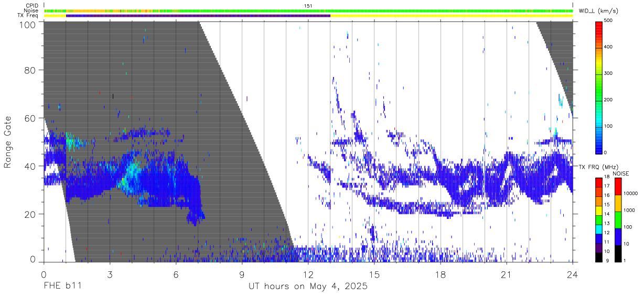Screen dimensions: 644x297
Task: Pick the blue swatch in NOISE legend
Action: pos(618,236)
